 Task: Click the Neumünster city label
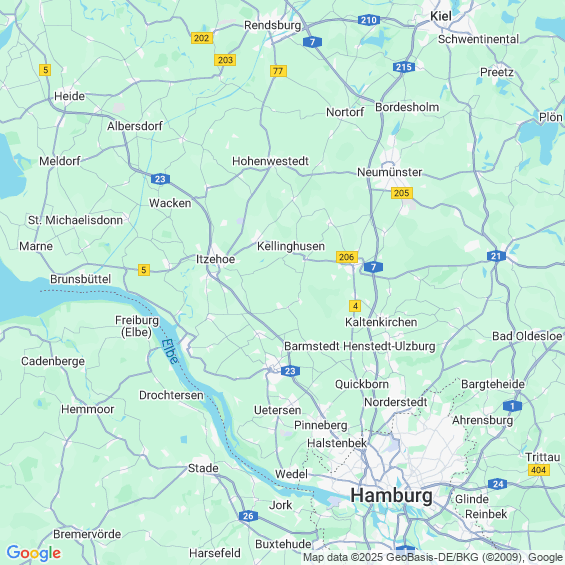(x=390, y=172)
